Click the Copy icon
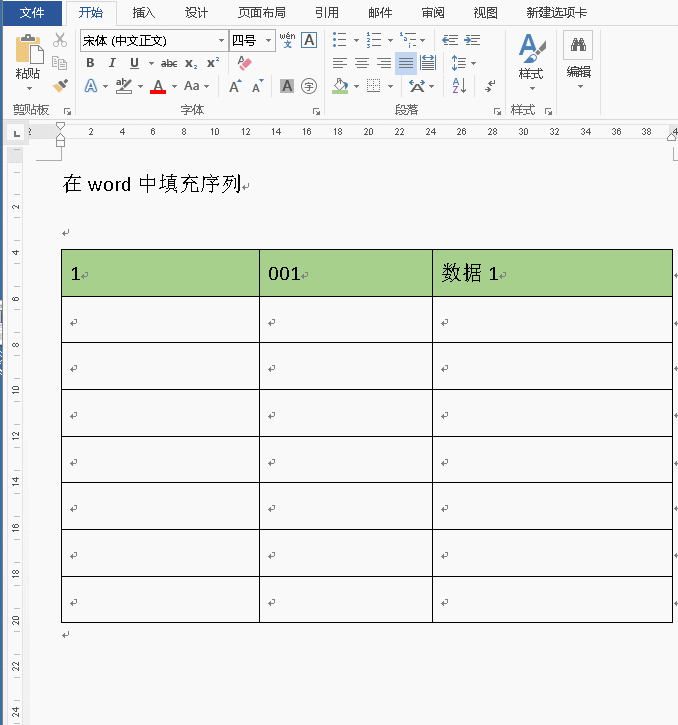This screenshot has width=678, height=725. pyautogui.click(x=60, y=62)
